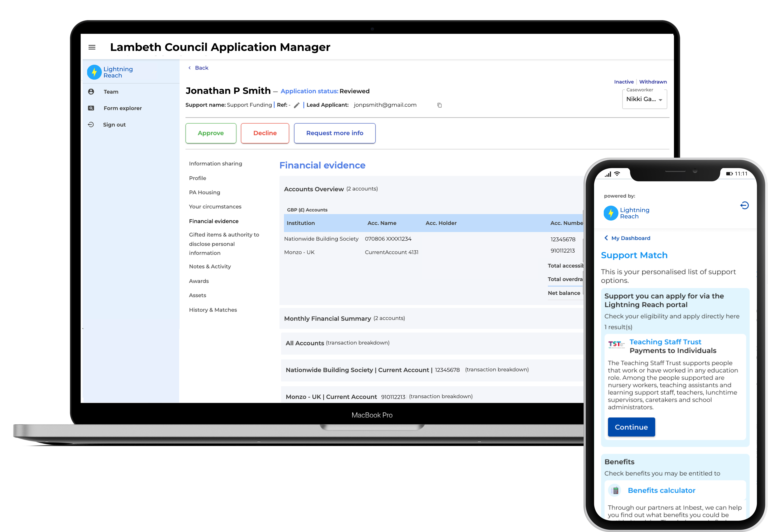Open History & Matches section
Screen dimensions: 768x532
[x=213, y=310]
